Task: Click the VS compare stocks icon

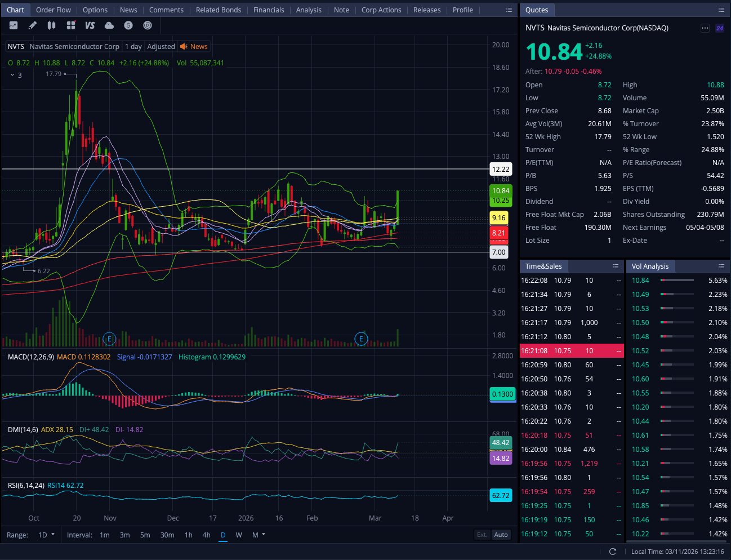Action: 90,25
